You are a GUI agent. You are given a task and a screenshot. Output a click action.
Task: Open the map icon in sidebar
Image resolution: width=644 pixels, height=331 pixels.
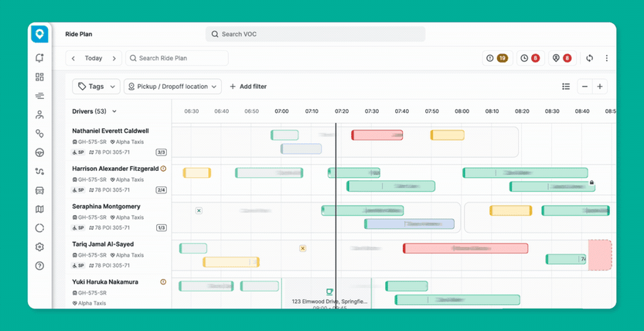(x=39, y=210)
